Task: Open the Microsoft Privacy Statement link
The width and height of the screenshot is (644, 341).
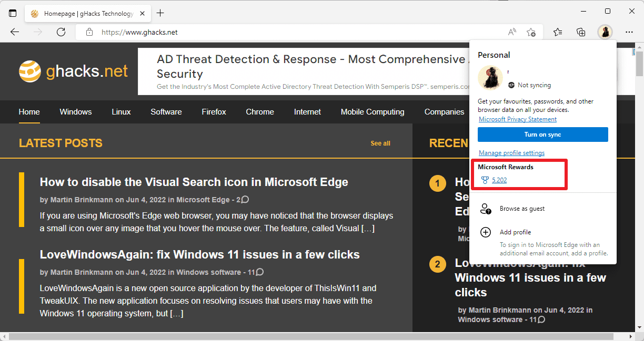Action: (517, 119)
